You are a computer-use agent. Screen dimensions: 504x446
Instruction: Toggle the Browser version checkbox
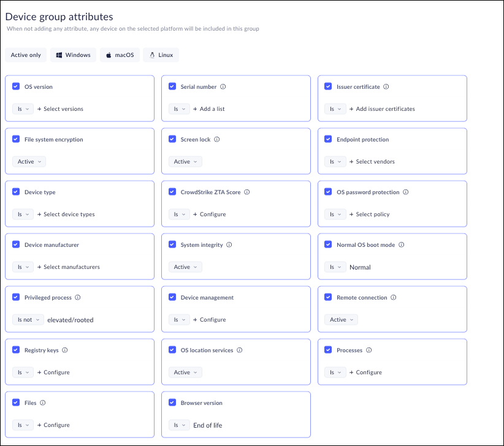pyautogui.click(x=172, y=403)
